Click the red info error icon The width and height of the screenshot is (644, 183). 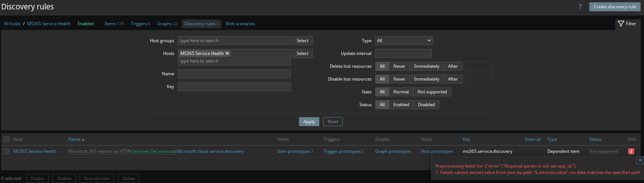point(631,151)
